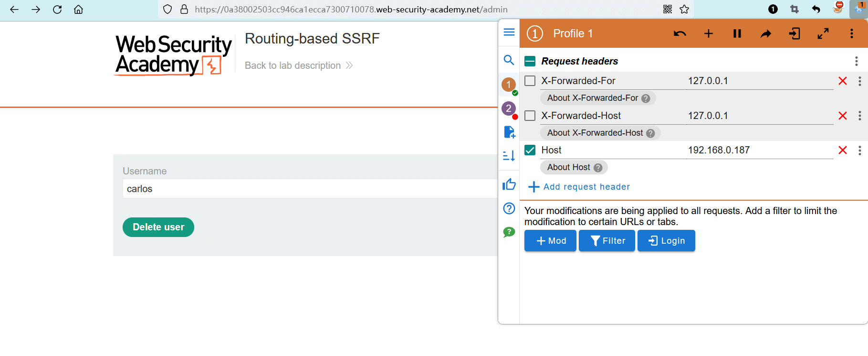
Task: Click the thumbs up icon
Action: tap(509, 184)
